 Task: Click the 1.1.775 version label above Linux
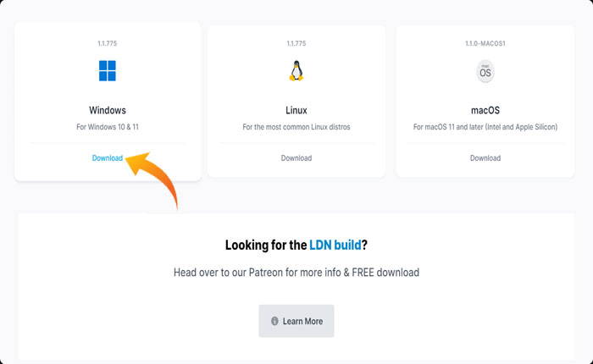click(x=296, y=41)
